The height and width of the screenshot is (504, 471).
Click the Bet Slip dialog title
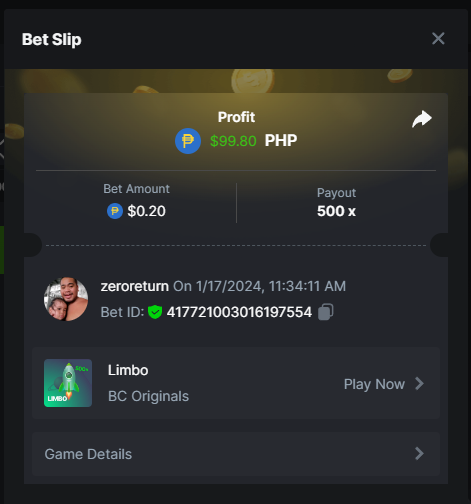[52, 40]
